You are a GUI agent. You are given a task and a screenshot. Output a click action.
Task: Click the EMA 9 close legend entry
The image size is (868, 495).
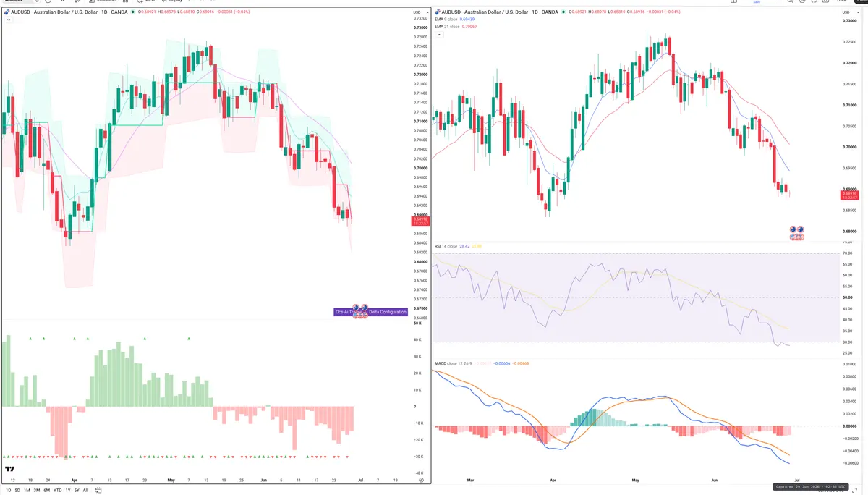pos(456,20)
